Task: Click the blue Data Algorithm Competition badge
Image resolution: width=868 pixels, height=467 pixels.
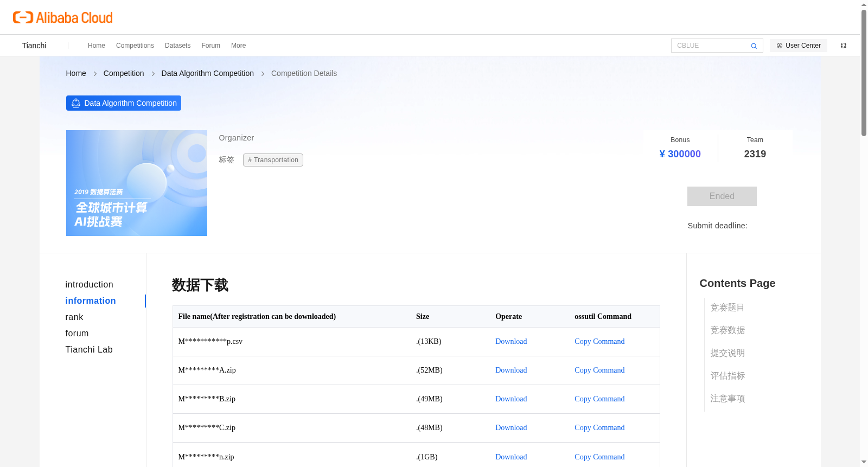Action: (124, 103)
